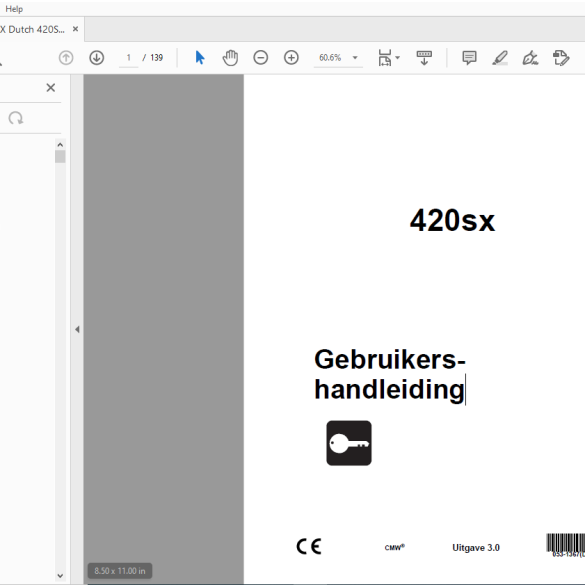The image size is (585, 585).
Task: Go to previous page with up arrow
Action: pos(66,58)
